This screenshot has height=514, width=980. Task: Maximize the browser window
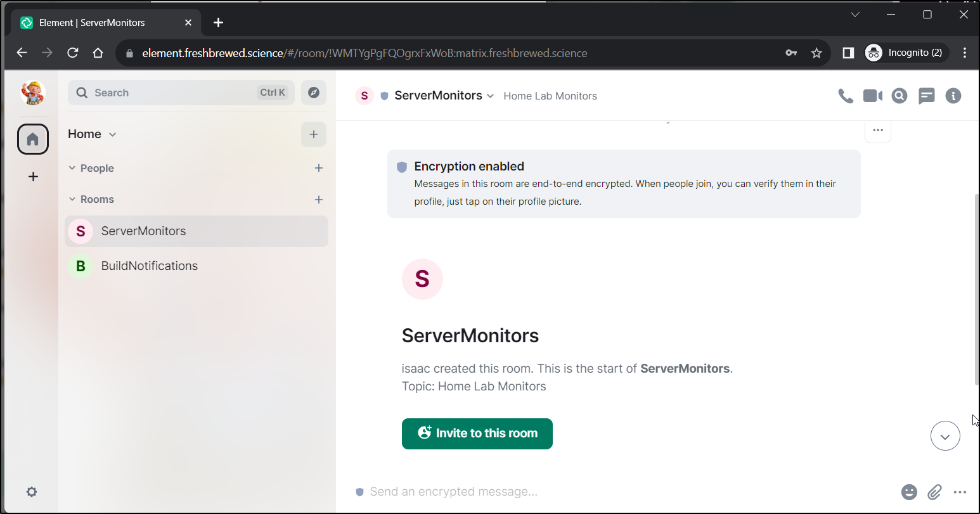927,15
